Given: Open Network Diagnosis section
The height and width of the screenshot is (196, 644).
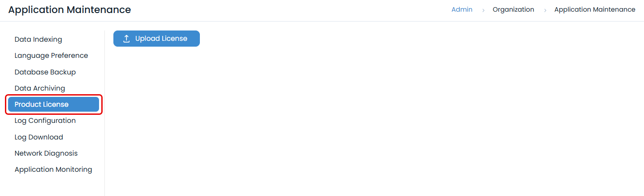Looking at the screenshot, I should (46, 153).
